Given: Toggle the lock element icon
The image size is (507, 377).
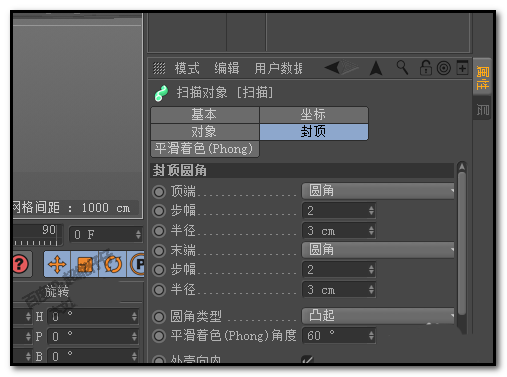Looking at the screenshot, I should (x=425, y=68).
